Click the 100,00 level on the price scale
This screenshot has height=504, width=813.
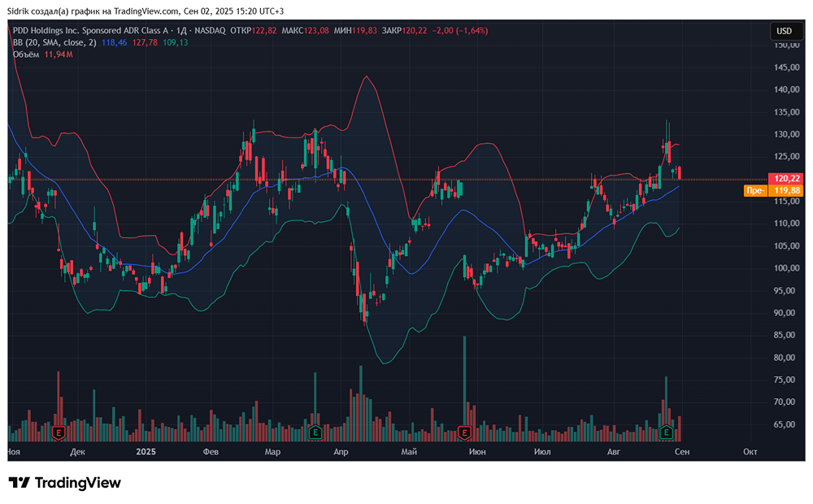coord(784,268)
